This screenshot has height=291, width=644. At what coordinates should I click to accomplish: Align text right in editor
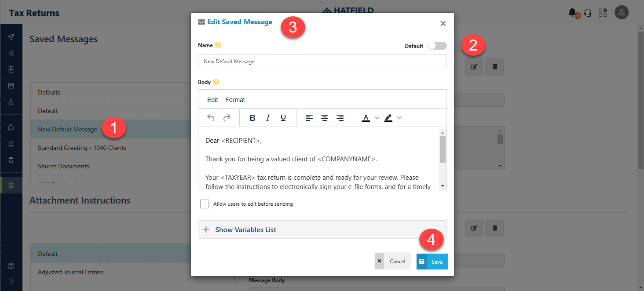pos(340,118)
